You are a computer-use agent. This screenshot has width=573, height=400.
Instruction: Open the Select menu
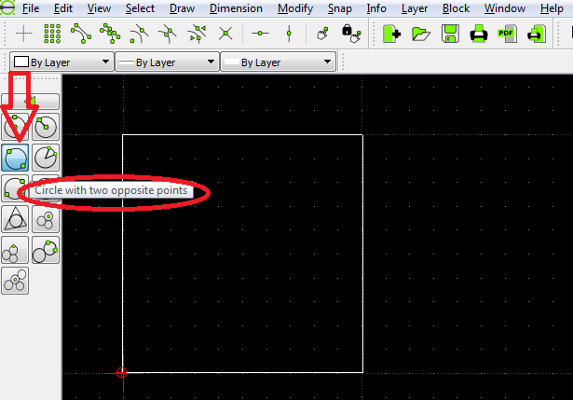140,8
